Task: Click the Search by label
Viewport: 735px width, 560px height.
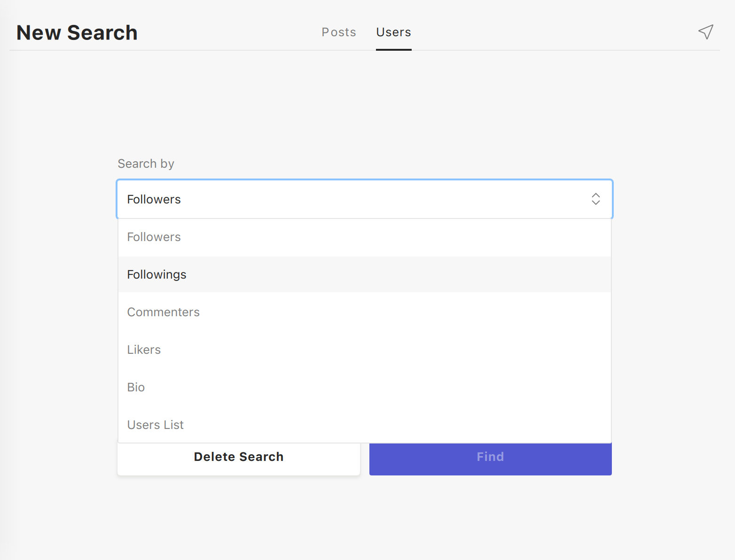Action: coord(146,163)
